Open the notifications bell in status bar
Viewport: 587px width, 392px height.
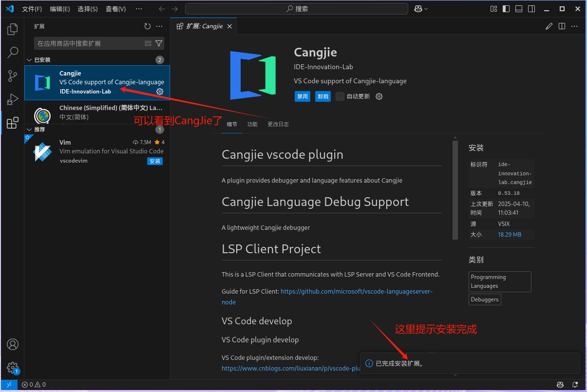[x=575, y=385]
